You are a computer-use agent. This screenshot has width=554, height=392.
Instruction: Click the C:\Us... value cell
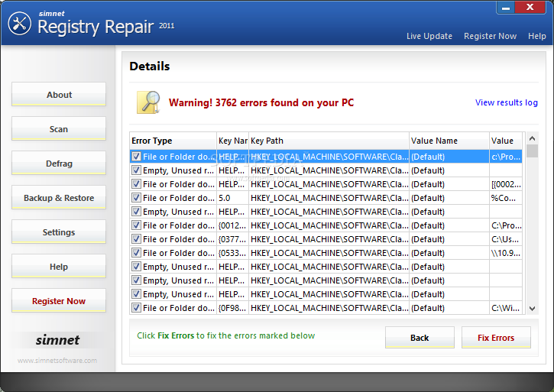pyautogui.click(x=506, y=239)
